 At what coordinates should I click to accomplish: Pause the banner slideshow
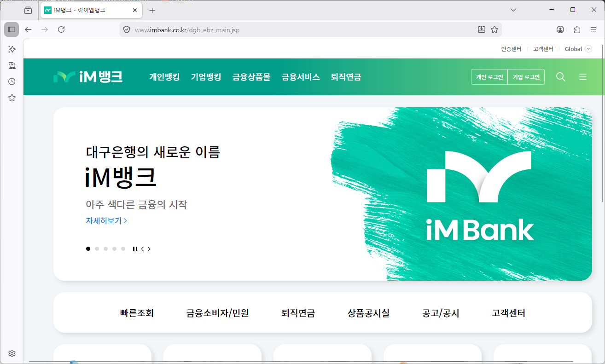click(x=135, y=248)
